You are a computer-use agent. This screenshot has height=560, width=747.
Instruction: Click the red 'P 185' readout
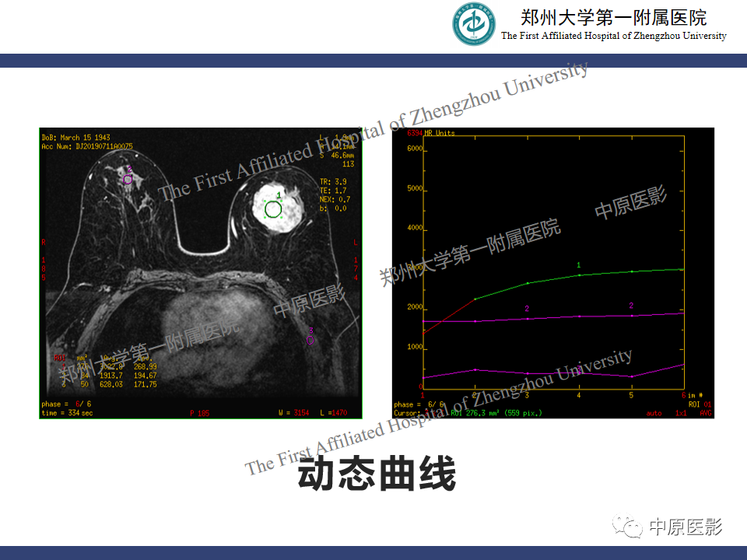pos(200,413)
